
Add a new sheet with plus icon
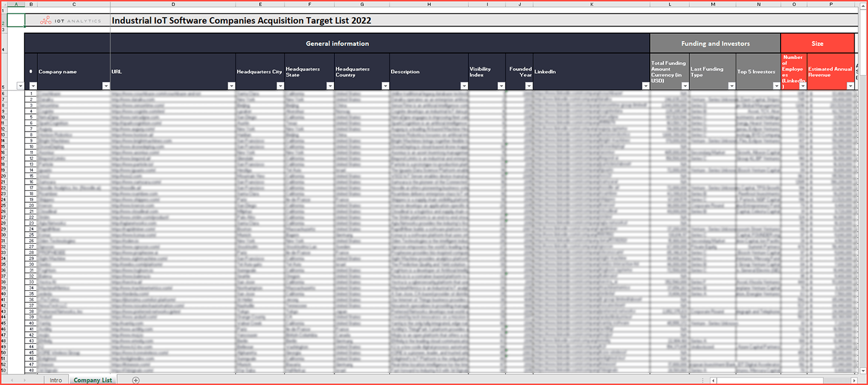point(136,380)
